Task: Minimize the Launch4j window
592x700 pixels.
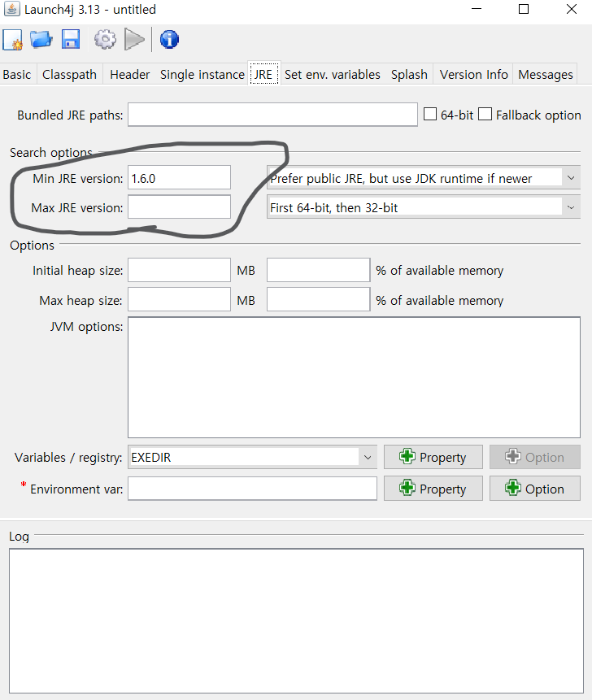Action: [x=477, y=9]
